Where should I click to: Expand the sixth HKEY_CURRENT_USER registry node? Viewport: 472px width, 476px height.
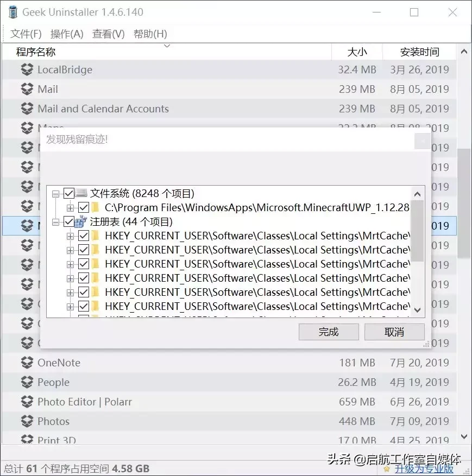(70, 307)
